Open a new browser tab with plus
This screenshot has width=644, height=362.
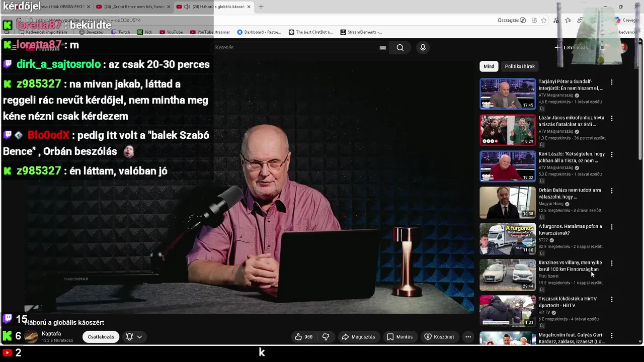(261, 7)
